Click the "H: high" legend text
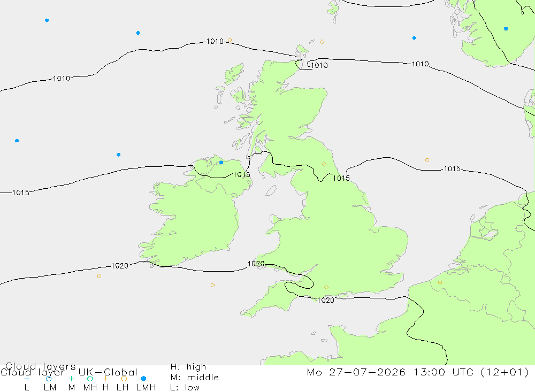 pyautogui.click(x=188, y=367)
